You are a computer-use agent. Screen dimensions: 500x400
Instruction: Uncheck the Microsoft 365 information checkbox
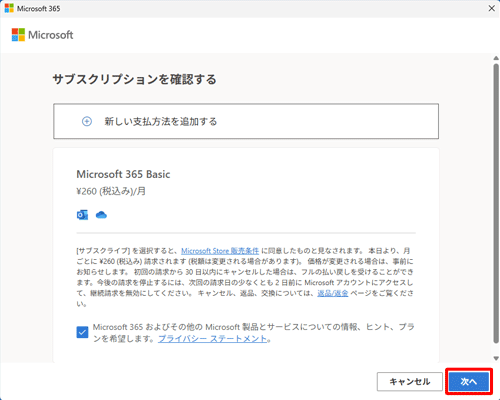pos(82,332)
